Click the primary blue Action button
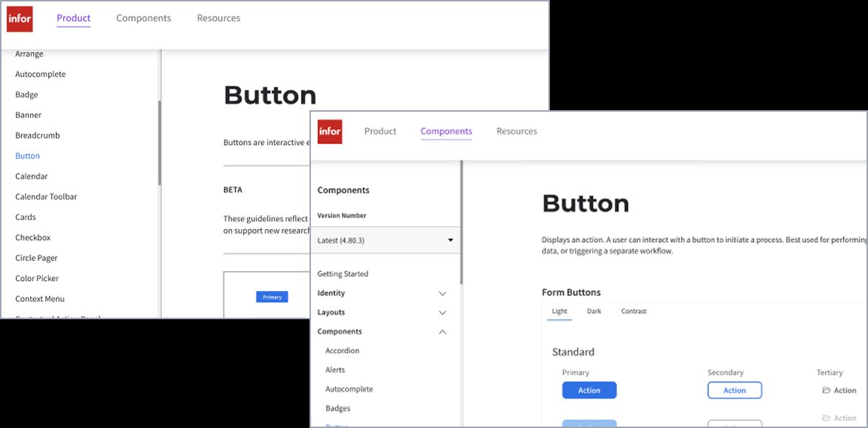This screenshot has width=868, height=428. point(589,391)
